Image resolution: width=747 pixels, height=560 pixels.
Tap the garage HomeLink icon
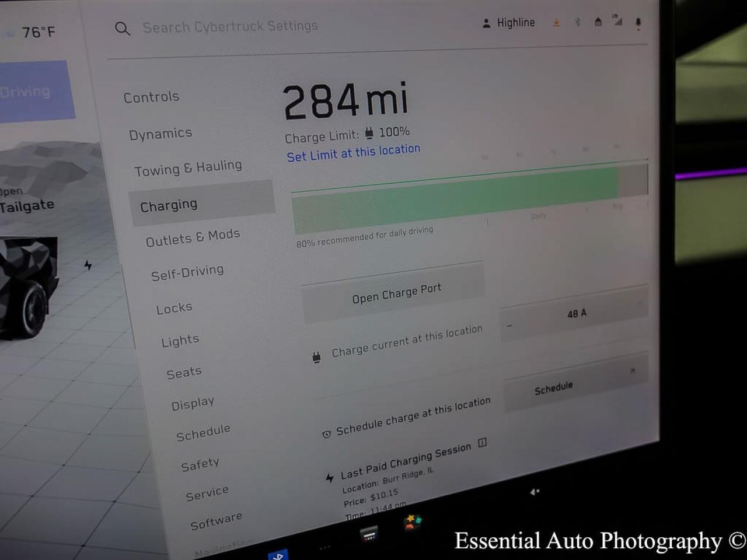pyautogui.click(x=598, y=22)
